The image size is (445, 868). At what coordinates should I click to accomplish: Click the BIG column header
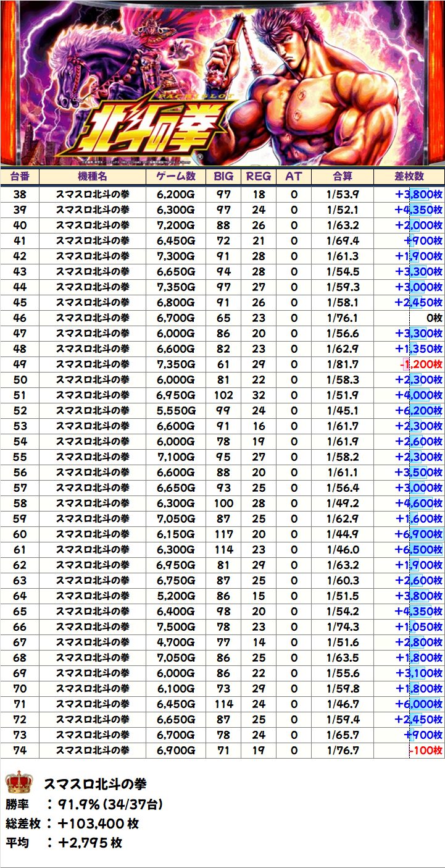[223, 176]
